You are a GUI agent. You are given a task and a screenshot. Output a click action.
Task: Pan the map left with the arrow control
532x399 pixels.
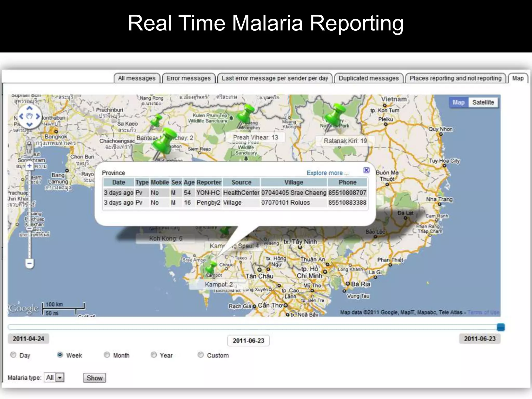(21, 116)
